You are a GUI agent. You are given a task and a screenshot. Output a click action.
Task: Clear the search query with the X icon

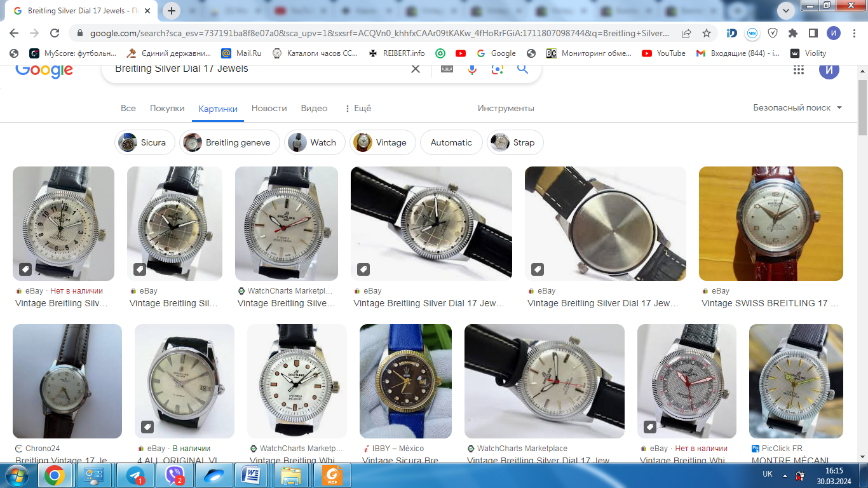pyautogui.click(x=416, y=69)
